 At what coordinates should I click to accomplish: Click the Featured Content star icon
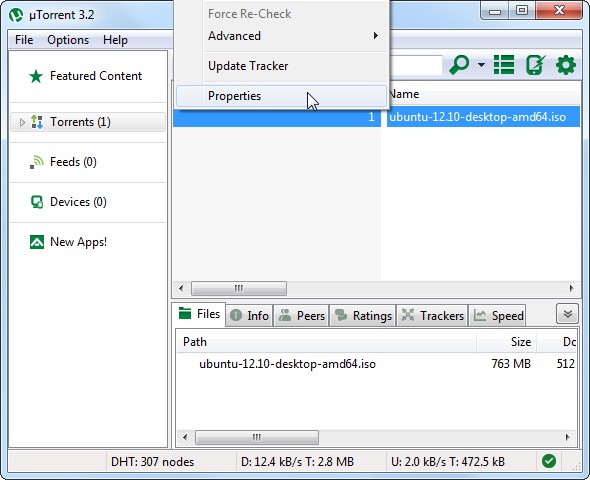(x=36, y=76)
